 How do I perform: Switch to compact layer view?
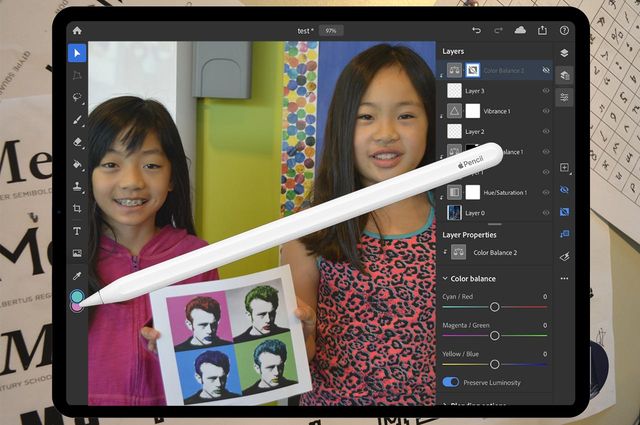coord(564,53)
